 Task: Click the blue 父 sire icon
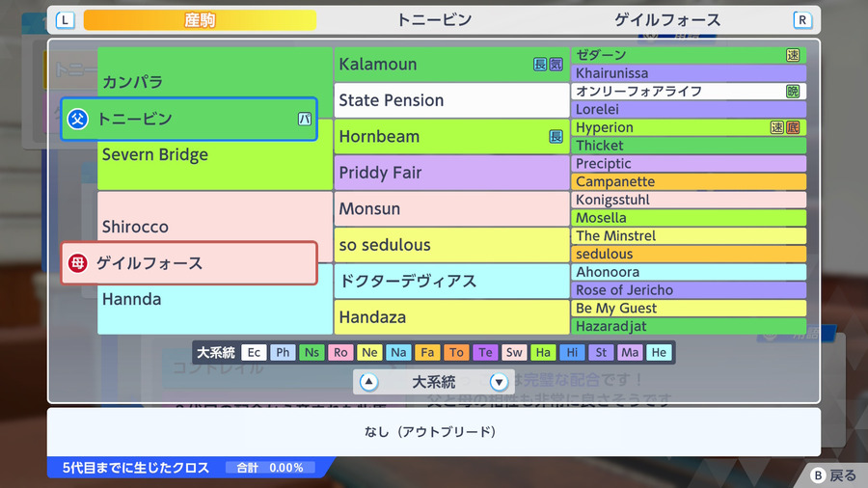(77, 119)
